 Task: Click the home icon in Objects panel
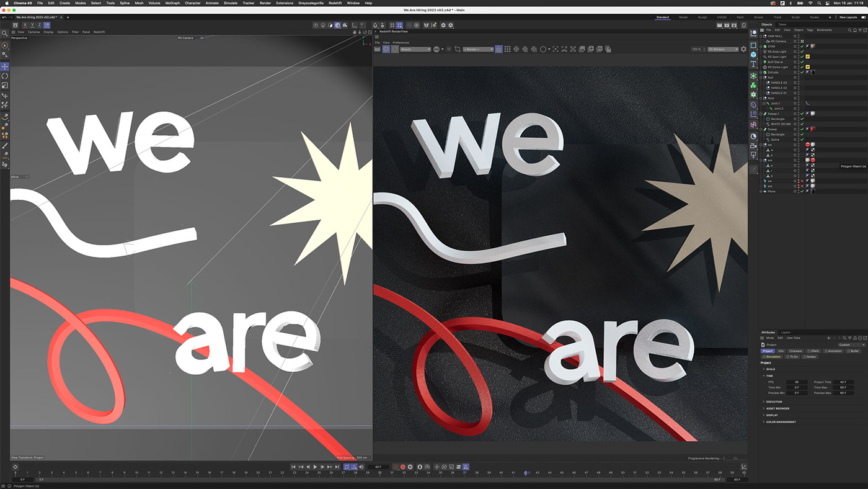pos(855,30)
